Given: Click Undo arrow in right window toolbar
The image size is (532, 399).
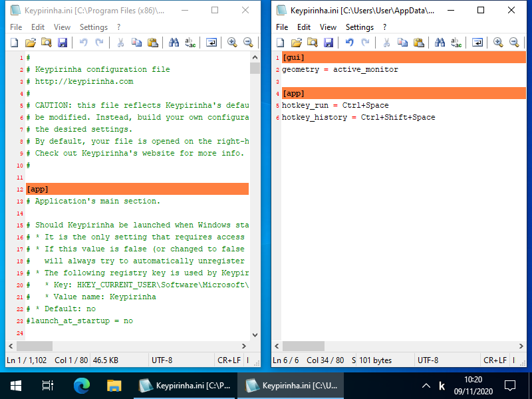Looking at the screenshot, I should tap(350, 43).
